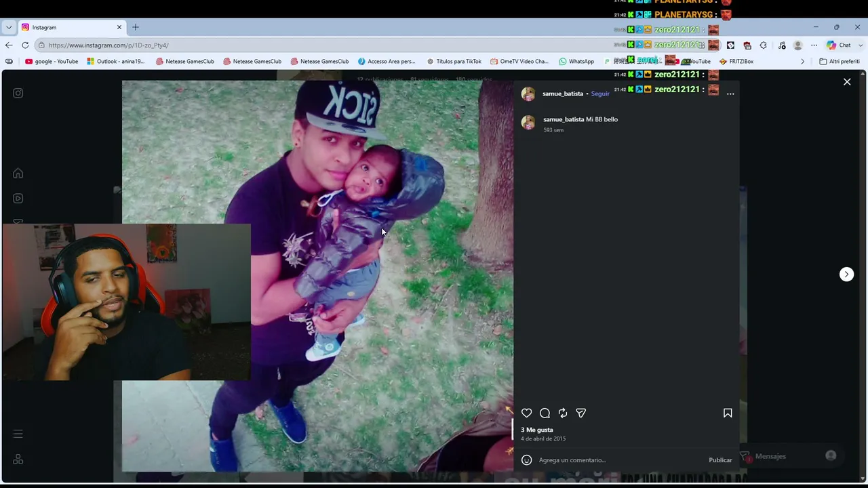Open the first Netease GamesClub bookmark
868x488 pixels.
point(184,61)
